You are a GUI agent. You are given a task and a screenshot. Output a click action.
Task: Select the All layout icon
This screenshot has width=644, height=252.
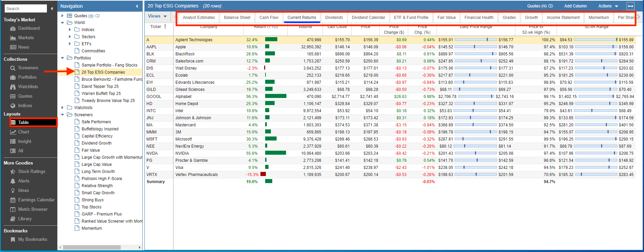13,151
